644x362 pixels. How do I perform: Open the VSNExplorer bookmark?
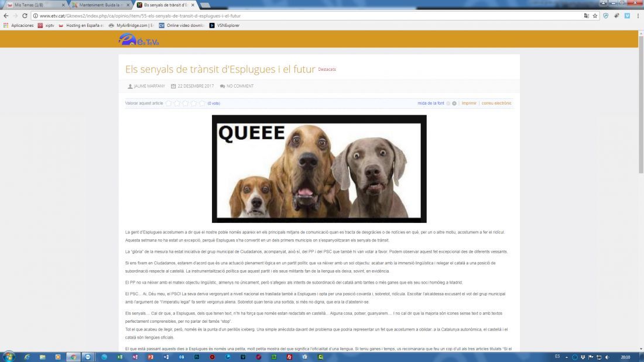pyautogui.click(x=224, y=26)
